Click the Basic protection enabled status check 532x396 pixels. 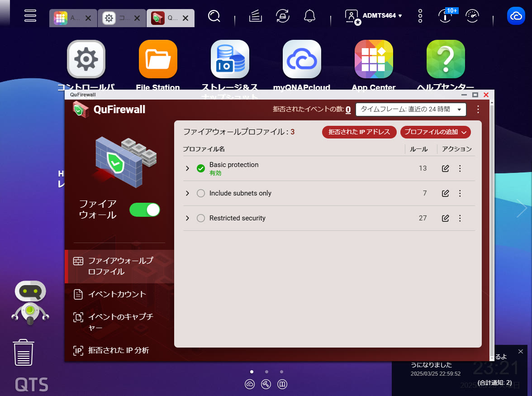201,168
